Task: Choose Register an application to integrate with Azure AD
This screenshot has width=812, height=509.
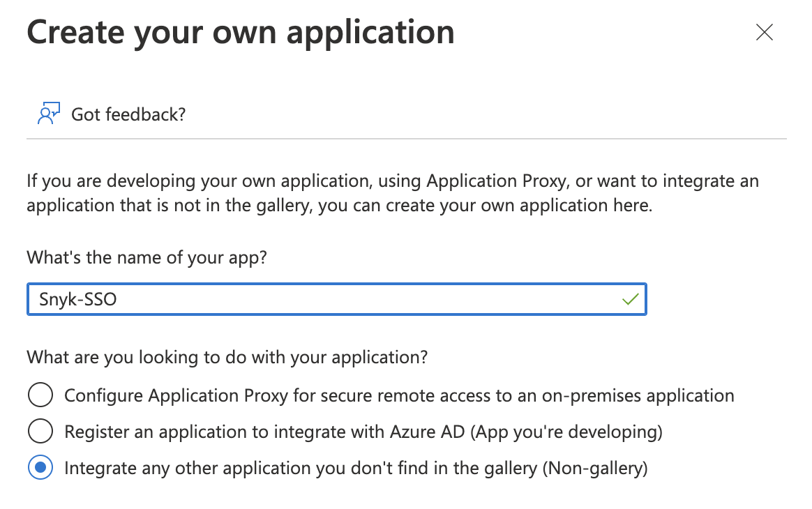Action: pyautogui.click(x=40, y=431)
